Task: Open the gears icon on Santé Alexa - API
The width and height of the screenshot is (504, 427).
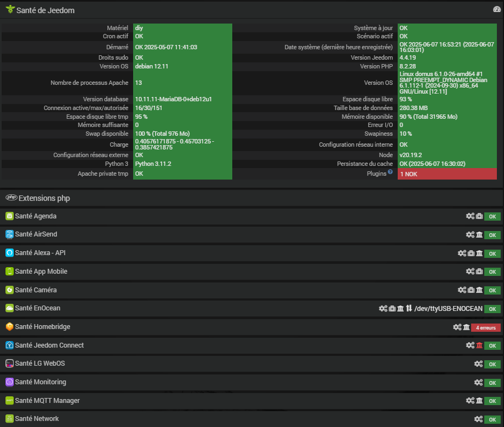Action: pyautogui.click(x=462, y=253)
